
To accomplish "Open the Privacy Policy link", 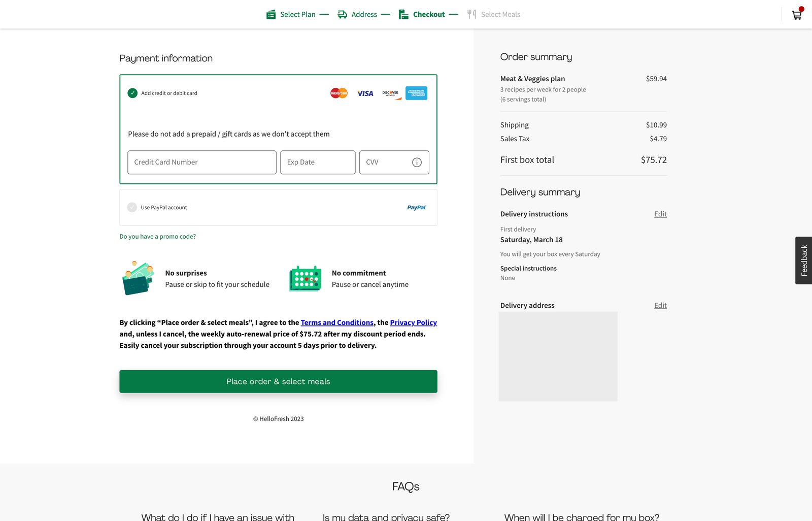I will 413,323.
